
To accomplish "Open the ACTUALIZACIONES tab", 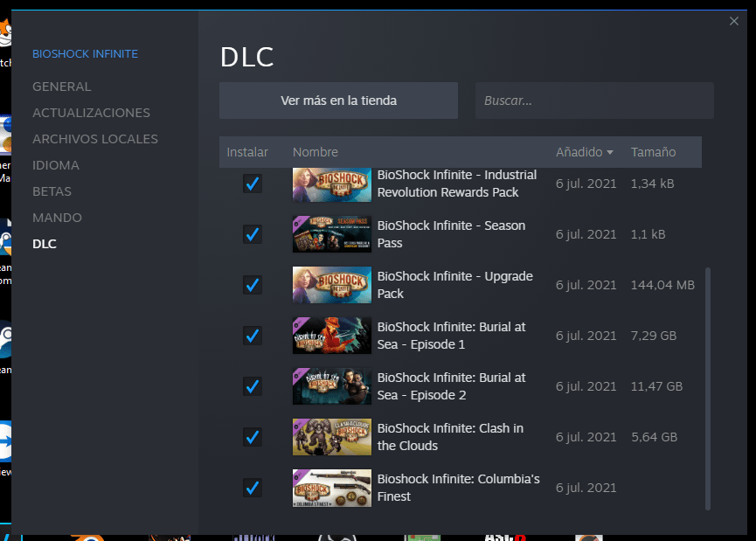I will pyautogui.click(x=91, y=113).
